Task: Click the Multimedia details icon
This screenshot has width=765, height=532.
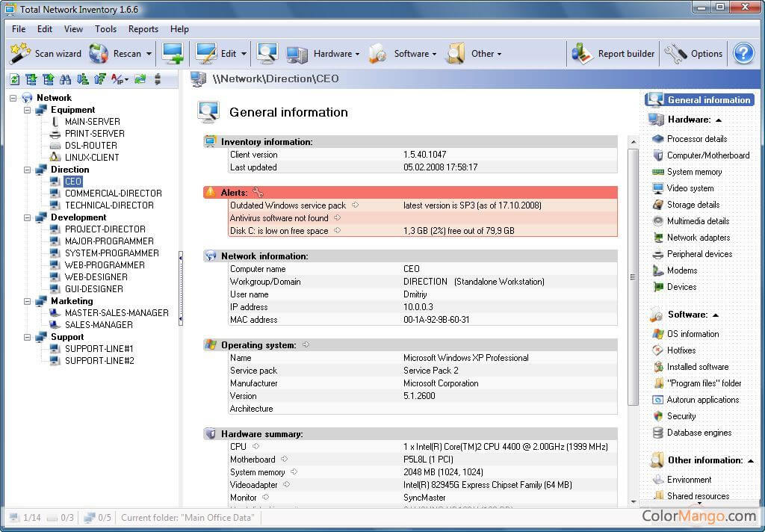Action: point(658,221)
